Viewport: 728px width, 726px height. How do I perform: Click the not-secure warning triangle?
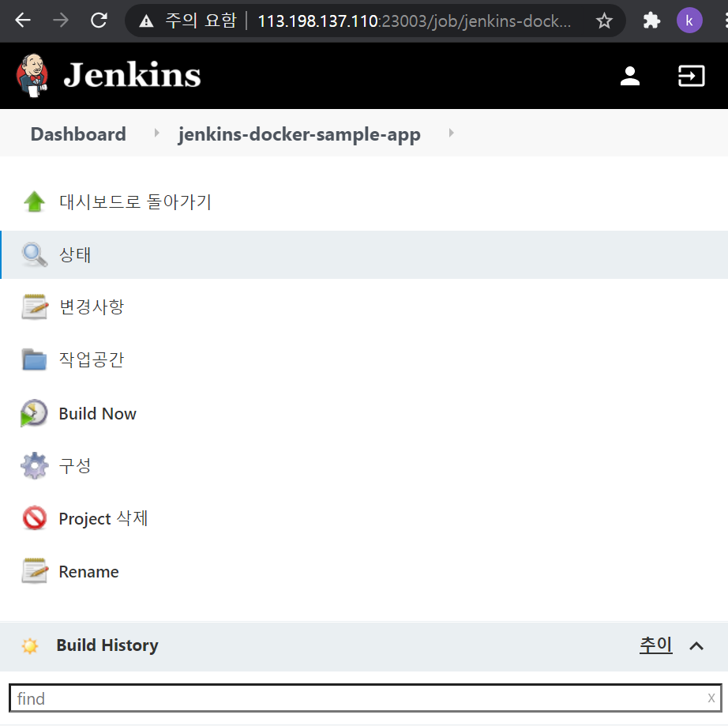146,21
